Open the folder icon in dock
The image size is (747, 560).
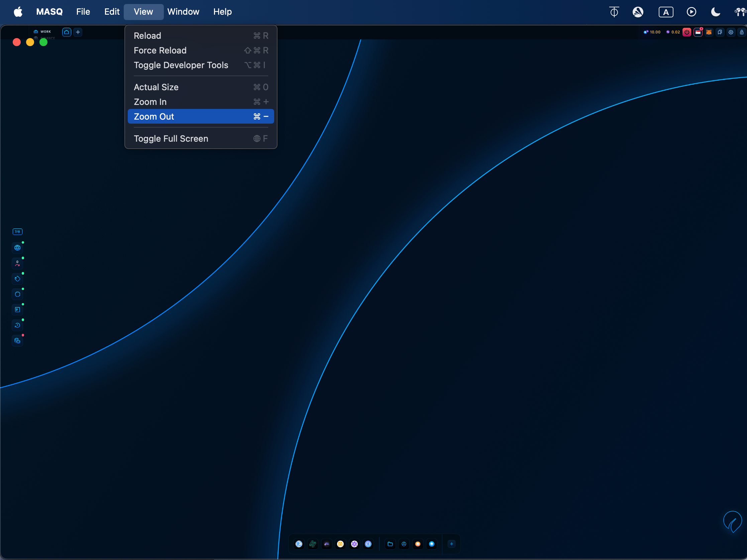390,544
